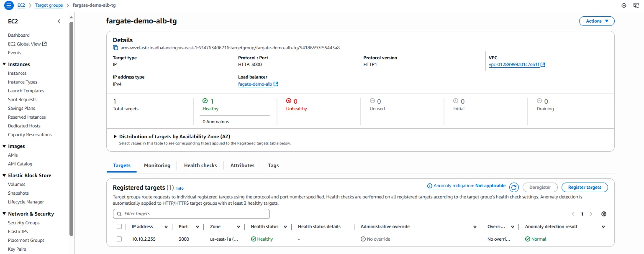Click the Filter targets search field
The width and height of the screenshot is (644, 254).
tap(191, 214)
